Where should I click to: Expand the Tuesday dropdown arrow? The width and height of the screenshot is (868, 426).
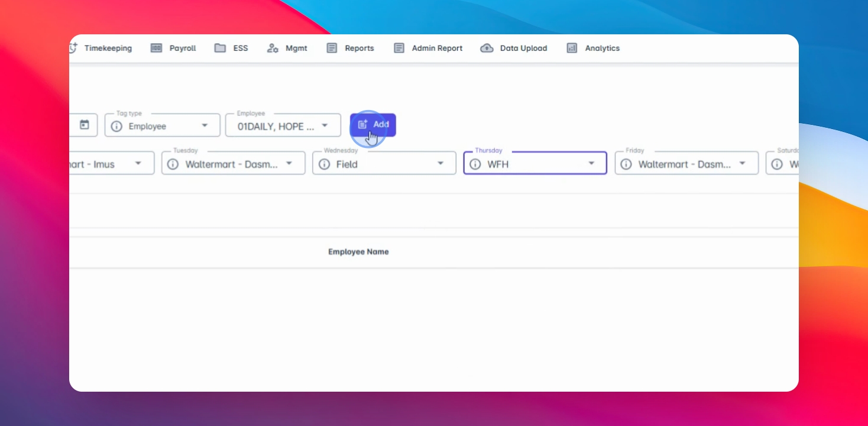click(289, 163)
